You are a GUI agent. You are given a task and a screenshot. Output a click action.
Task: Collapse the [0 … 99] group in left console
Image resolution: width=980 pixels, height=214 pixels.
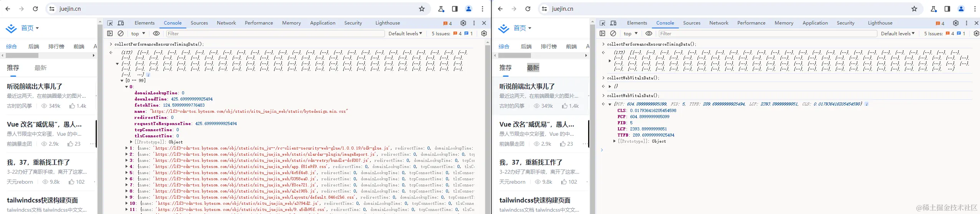(122, 81)
